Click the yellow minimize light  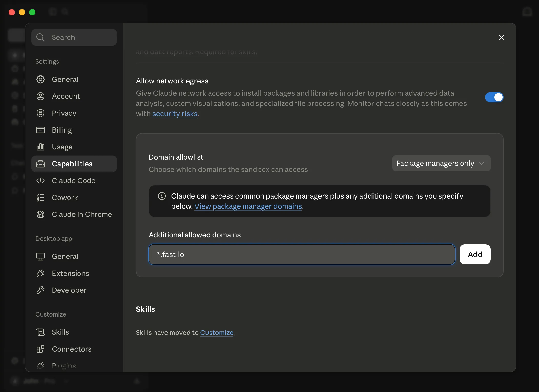[22, 12]
